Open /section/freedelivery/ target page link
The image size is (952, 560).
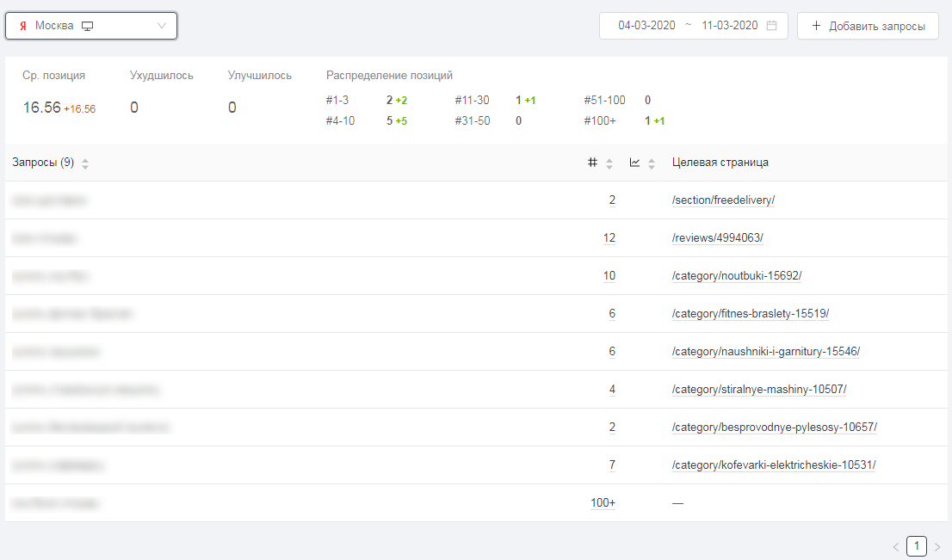[x=723, y=200]
